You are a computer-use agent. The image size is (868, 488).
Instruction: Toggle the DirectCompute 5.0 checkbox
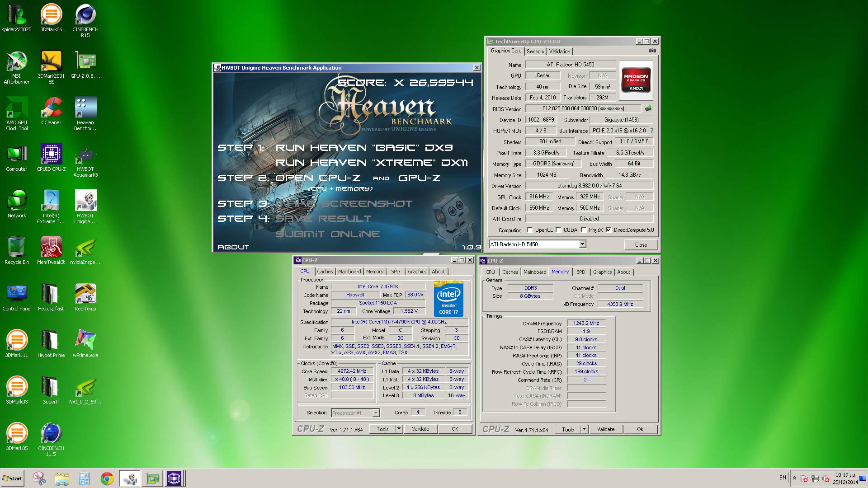[x=609, y=230]
